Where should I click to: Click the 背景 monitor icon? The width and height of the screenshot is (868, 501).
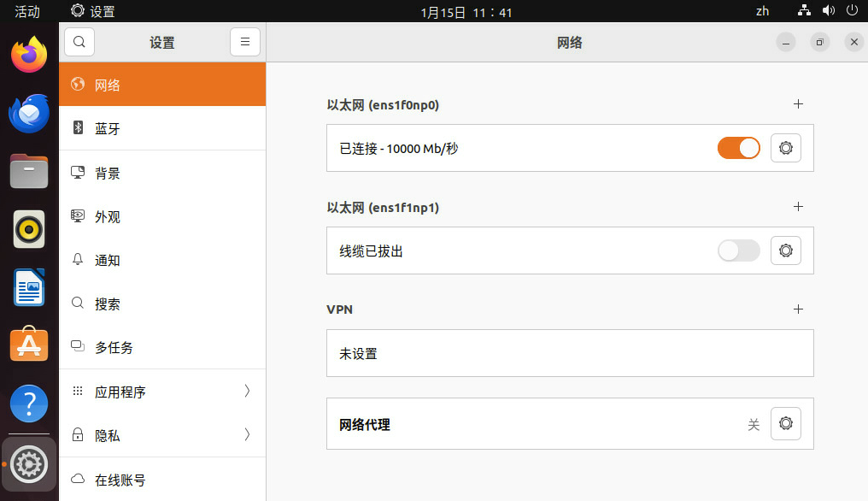pos(78,173)
